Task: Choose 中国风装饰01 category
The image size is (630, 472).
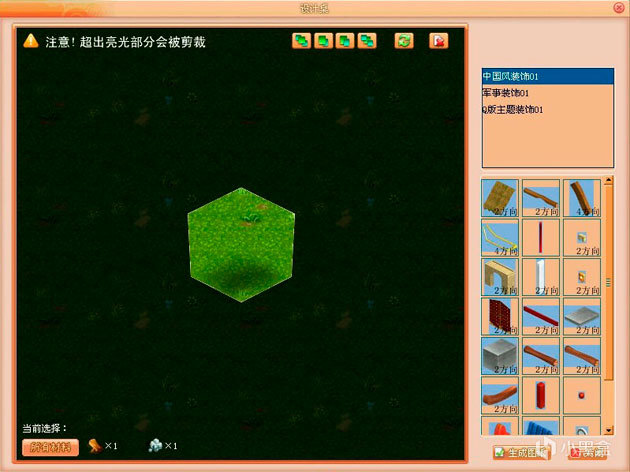Action: [x=548, y=76]
